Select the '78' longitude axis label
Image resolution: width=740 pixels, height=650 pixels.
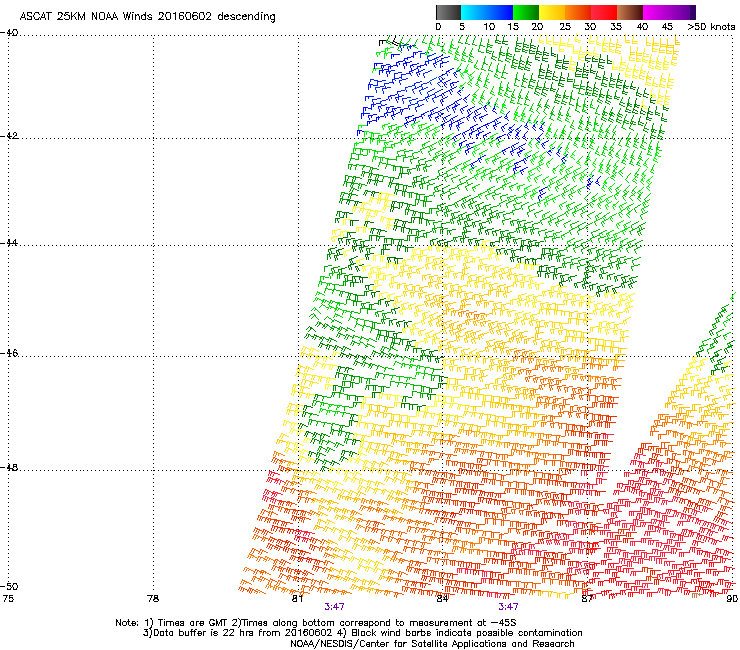pos(153,599)
